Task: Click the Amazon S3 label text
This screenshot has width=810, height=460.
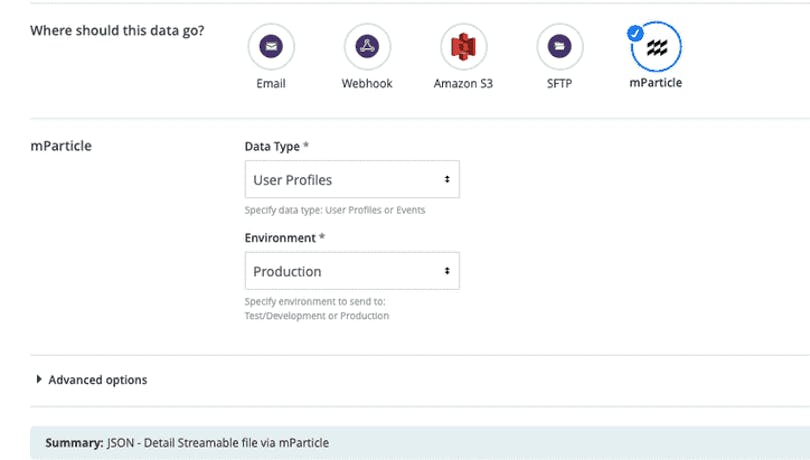Action: (463, 83)
